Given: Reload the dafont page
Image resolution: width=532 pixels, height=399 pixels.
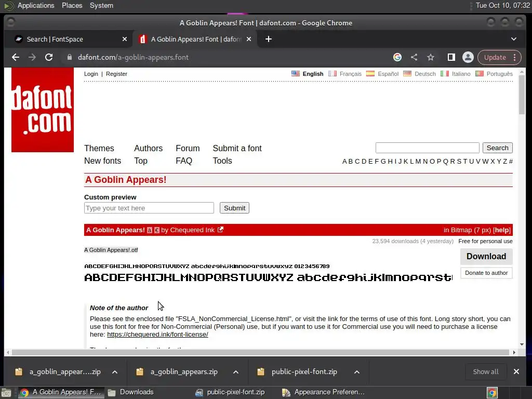Looking at the screenshot, I should [x=49, y=57].
